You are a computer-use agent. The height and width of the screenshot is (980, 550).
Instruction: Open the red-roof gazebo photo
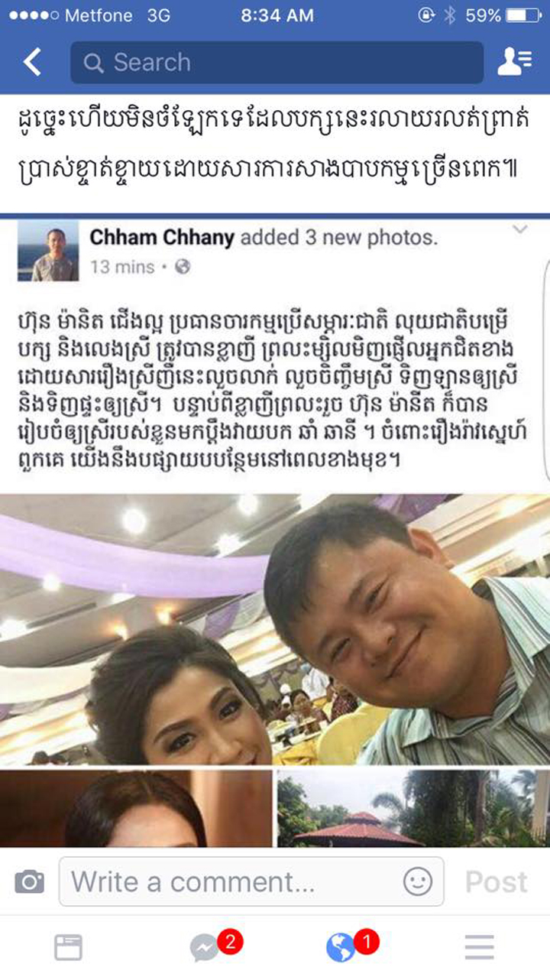click(x=413, y=808)
